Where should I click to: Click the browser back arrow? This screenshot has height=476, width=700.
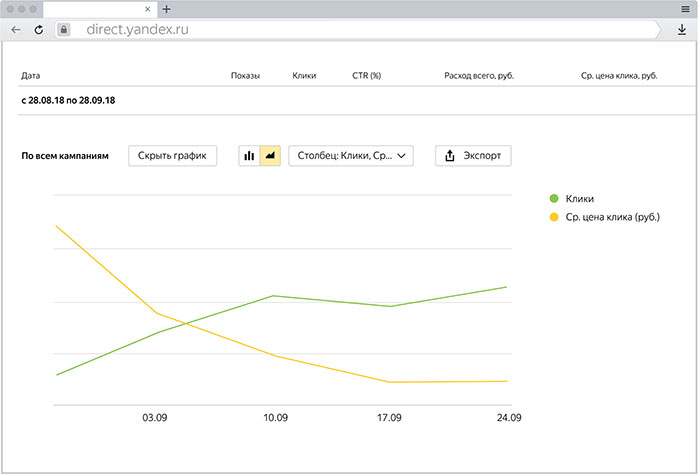click(16, 30)
